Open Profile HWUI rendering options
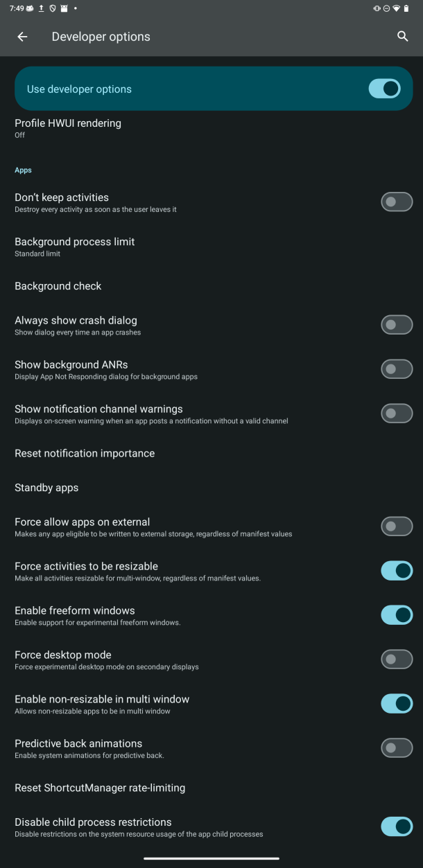 [68, 127]
